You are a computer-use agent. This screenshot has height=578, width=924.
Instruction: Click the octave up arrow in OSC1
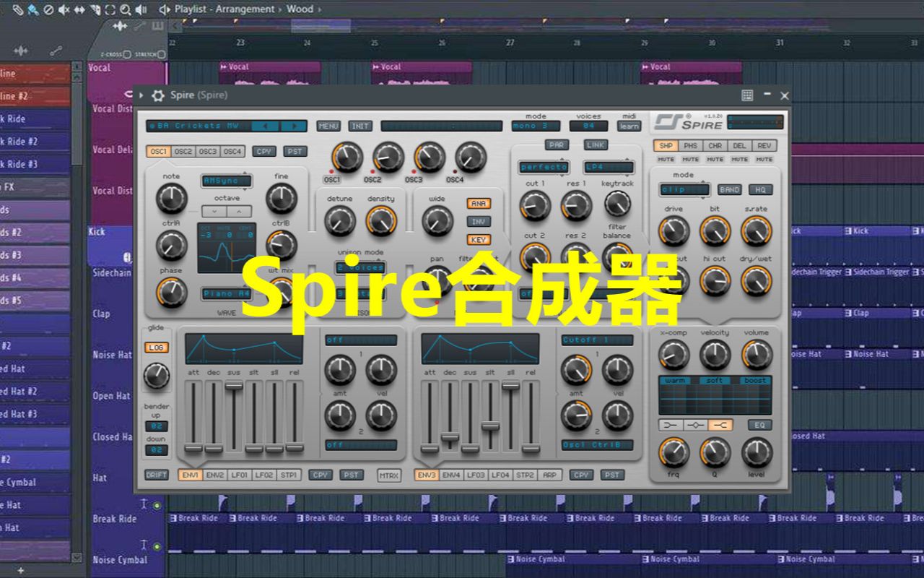pyautogui.click(x=239, y=212)
